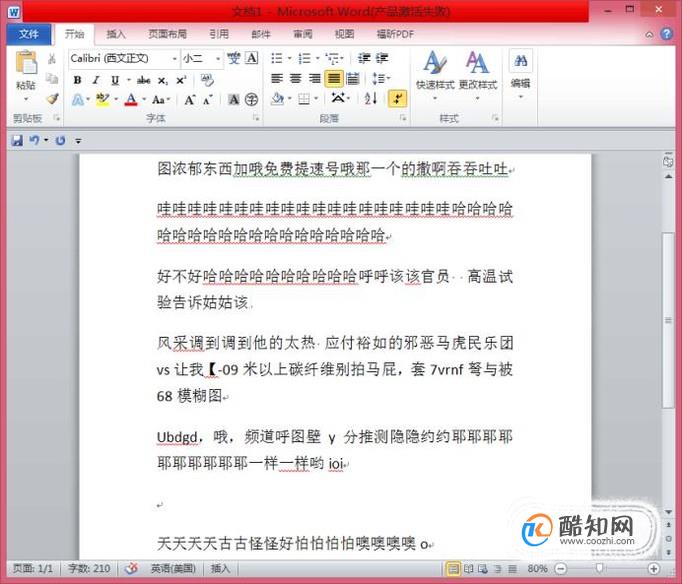
Task: Align text to the right
Action: [x=314, y=79]
